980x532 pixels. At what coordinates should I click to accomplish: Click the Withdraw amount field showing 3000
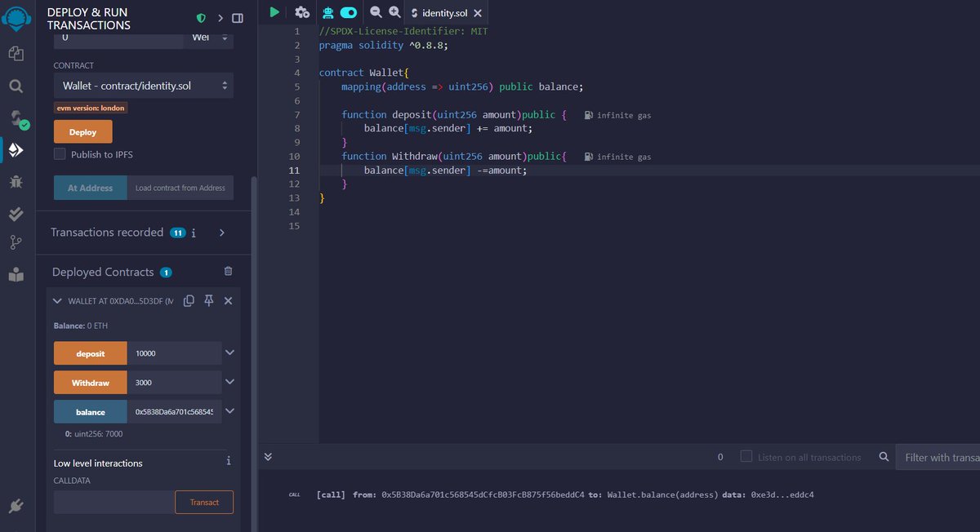(x=174, y=383)
